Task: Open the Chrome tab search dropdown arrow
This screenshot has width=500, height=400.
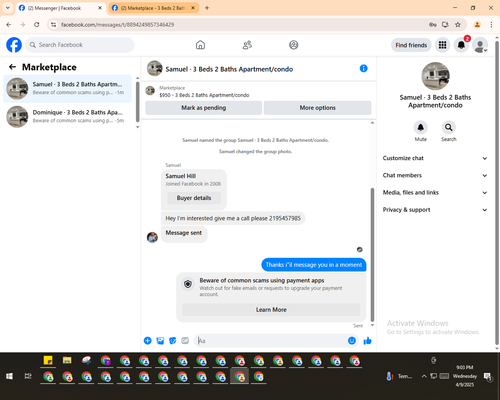Action: 8,8
